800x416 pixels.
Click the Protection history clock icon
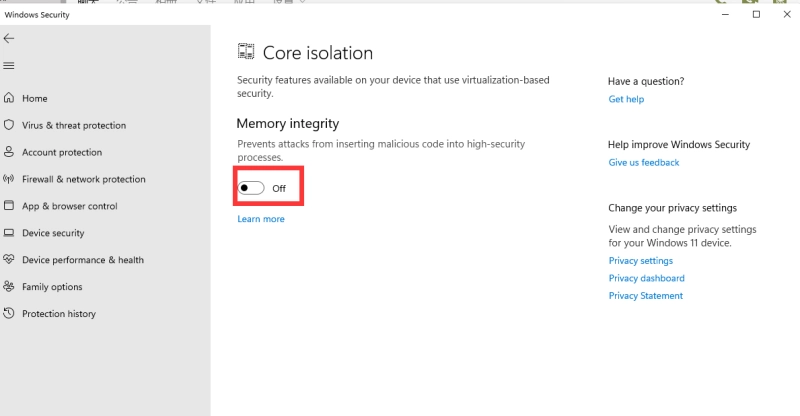(9, 313)
